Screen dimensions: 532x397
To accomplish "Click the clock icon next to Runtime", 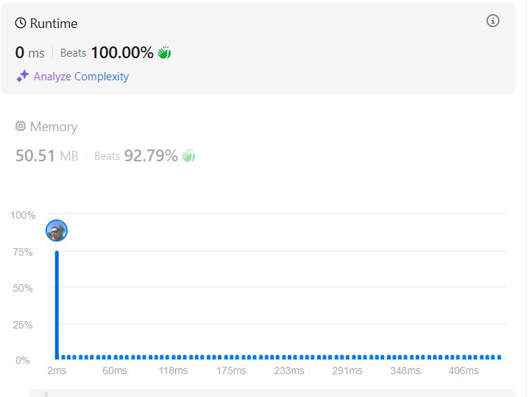I will [x=21, y=23].
